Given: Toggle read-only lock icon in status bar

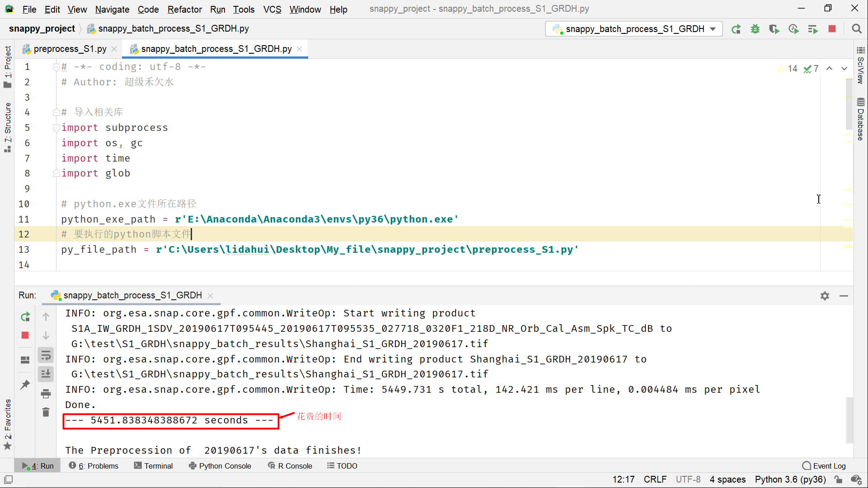Looking at the screenshot, I should click(x=839, y=479).
